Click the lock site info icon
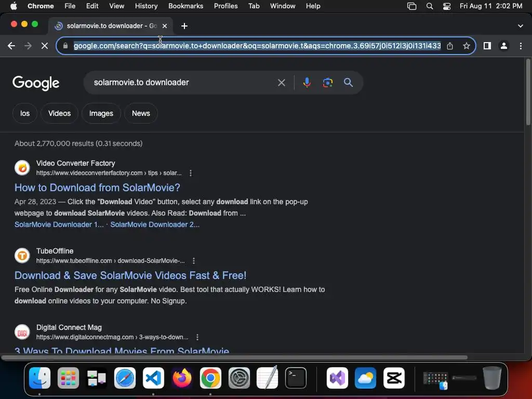This screenshot has height=399, width=532. [65, 46]
